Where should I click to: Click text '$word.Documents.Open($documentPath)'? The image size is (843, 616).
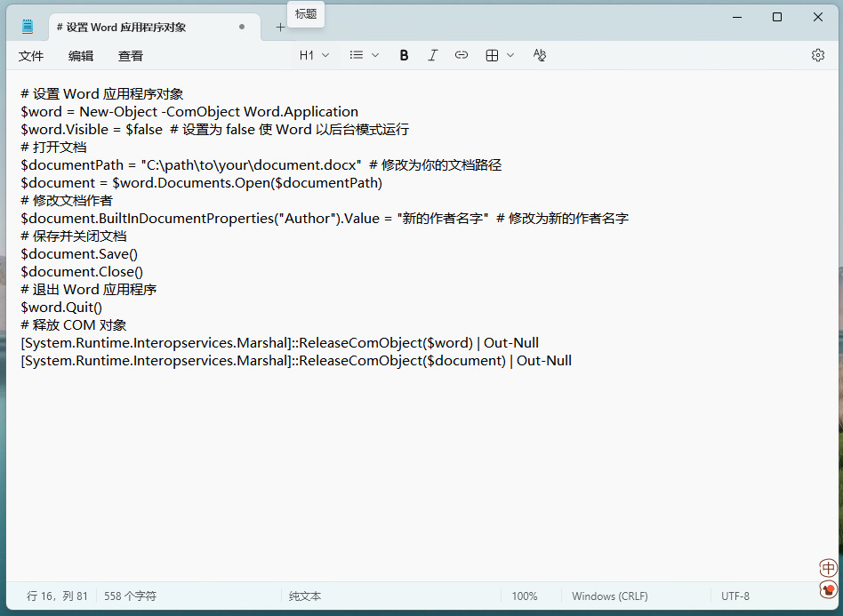247,183
